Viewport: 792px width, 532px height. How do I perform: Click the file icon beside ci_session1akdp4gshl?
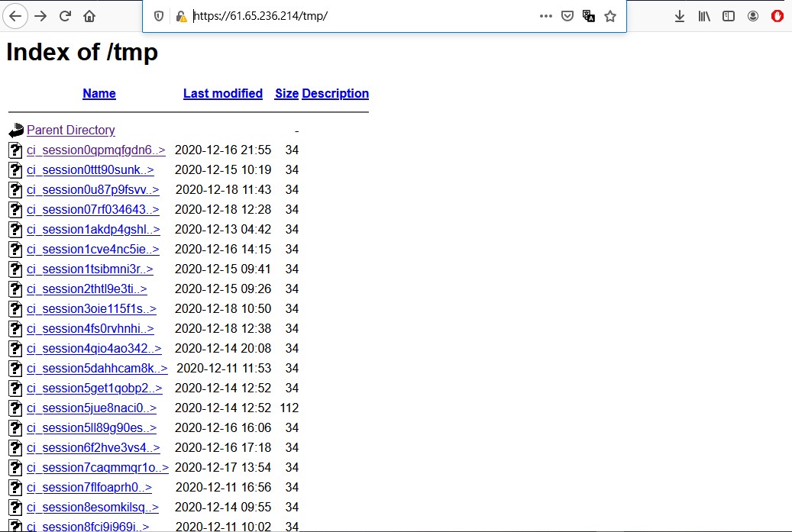click(16, 229)
